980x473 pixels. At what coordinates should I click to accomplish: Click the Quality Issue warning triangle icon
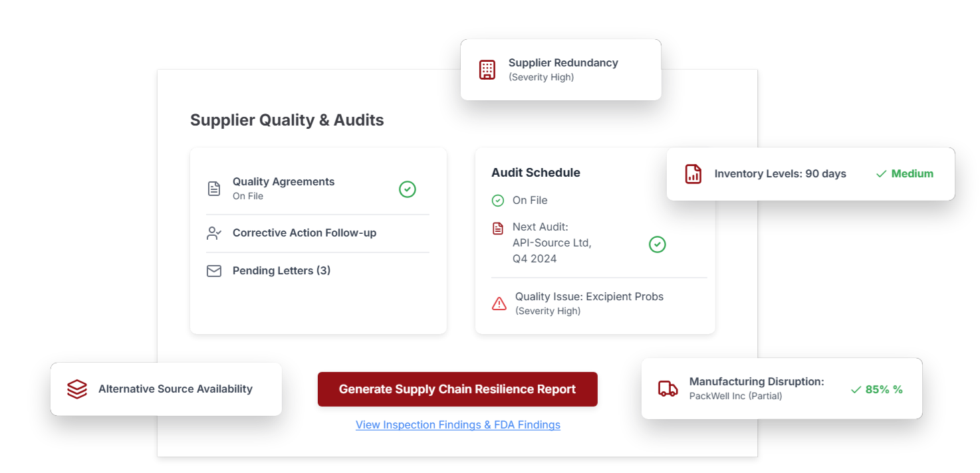point(499,303)
